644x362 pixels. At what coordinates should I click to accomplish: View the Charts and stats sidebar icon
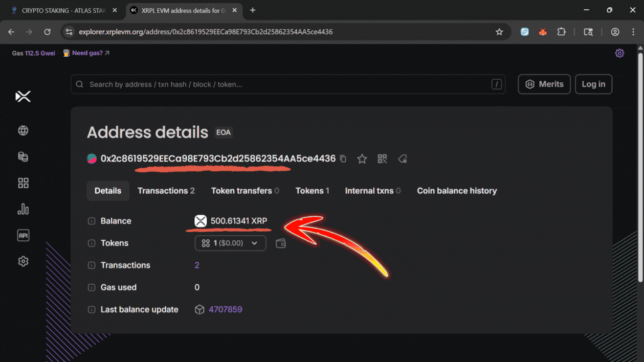click(23, 209)
